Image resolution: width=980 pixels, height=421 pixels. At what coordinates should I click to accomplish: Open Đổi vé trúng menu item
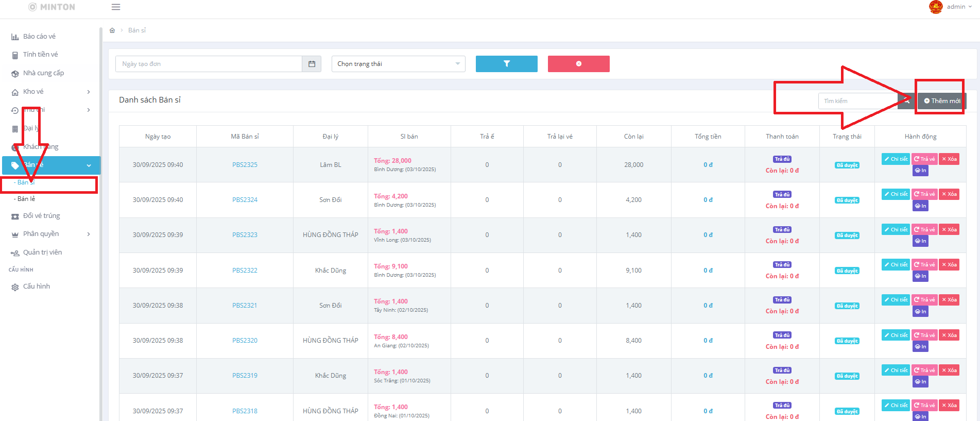click(41, 216)
